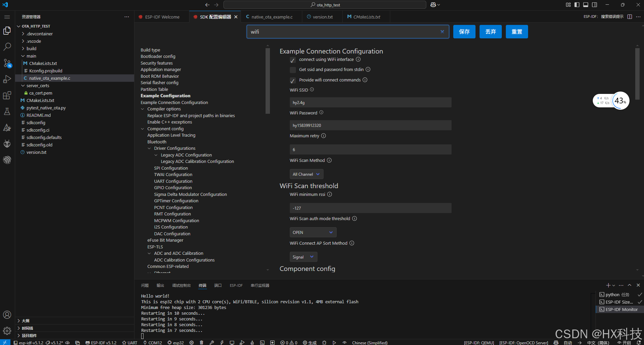This screenshot has height=345, width=644.
Task: Open the Accounts icon in activity bar
Action: point(7,315)
